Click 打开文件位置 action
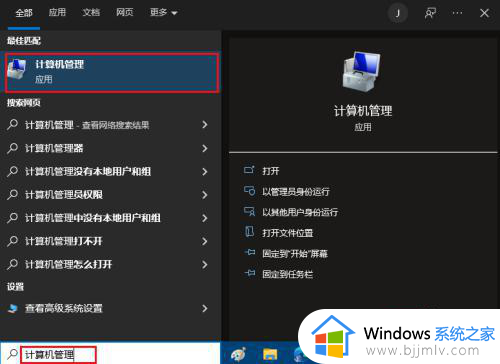The image size is (500, 364). tap(287, 233)
